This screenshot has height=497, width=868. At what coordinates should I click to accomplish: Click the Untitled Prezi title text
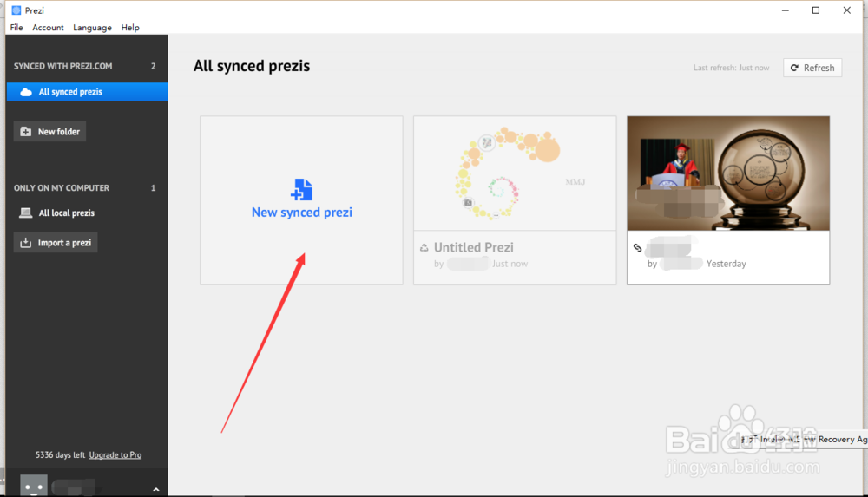474,247
